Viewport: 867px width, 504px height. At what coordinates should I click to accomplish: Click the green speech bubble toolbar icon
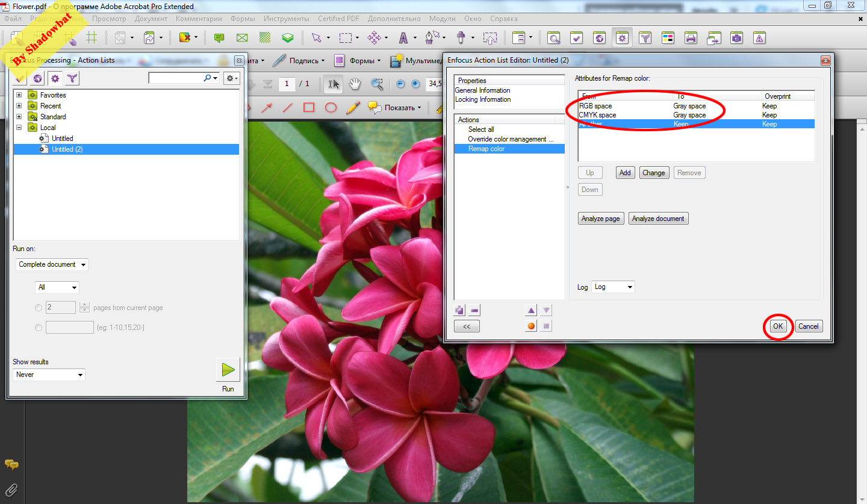[219, 38]
